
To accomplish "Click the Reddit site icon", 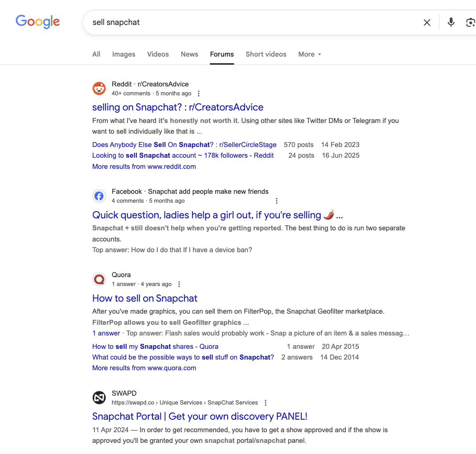I will coord(99,89).
